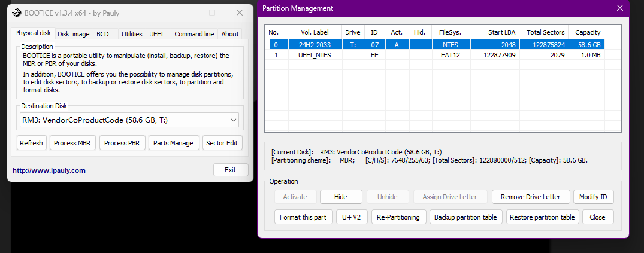The height and width of the screenshot is (253, 644).
Task: Click the 1.0 MB capacity cell
Action: [586, 55]
